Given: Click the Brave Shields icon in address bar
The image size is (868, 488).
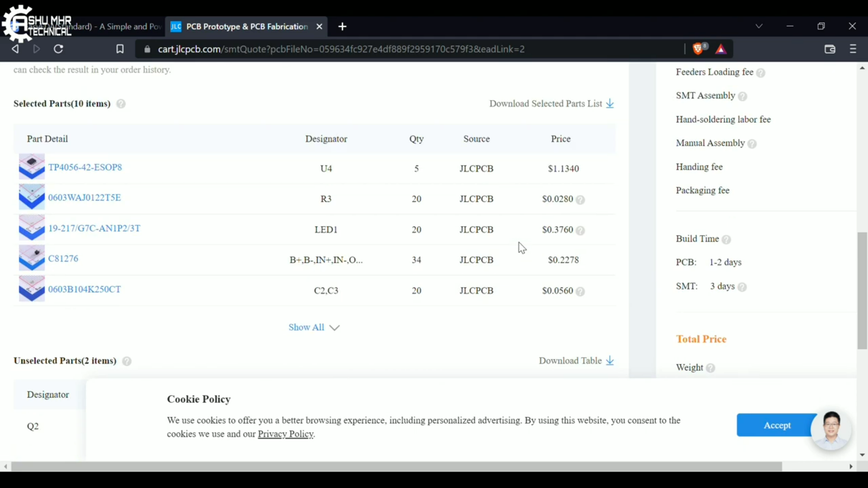Looking at the screenshot, I should [698, 49].
